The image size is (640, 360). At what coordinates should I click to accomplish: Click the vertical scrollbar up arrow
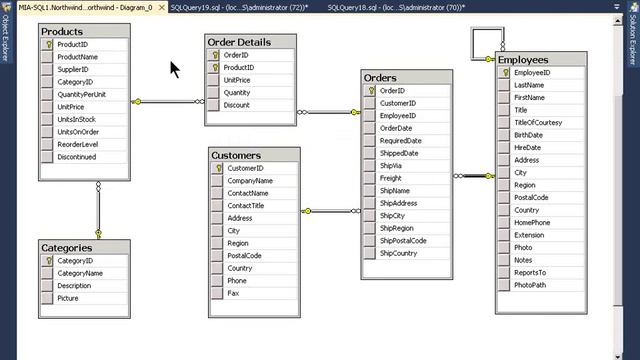618,20
